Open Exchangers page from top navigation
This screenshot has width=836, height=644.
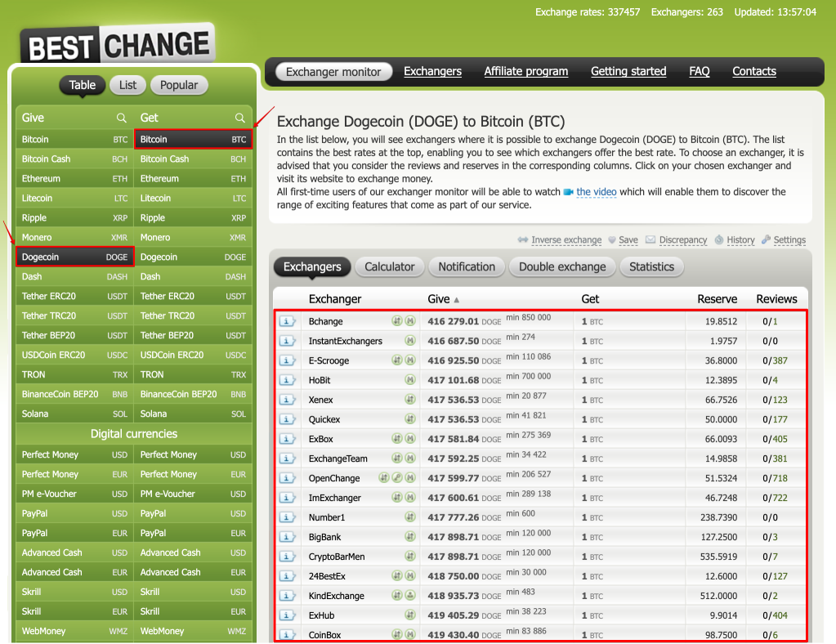coord(432,71)
